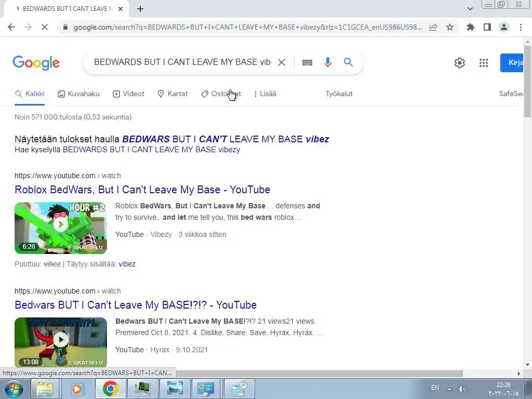
Task: Open the Windows Start menu
Action: point(13,389)
